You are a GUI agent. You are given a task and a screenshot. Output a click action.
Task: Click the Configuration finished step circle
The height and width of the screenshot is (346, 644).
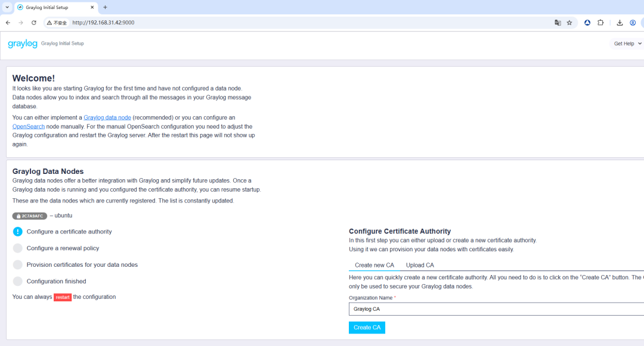click(18, 281)
